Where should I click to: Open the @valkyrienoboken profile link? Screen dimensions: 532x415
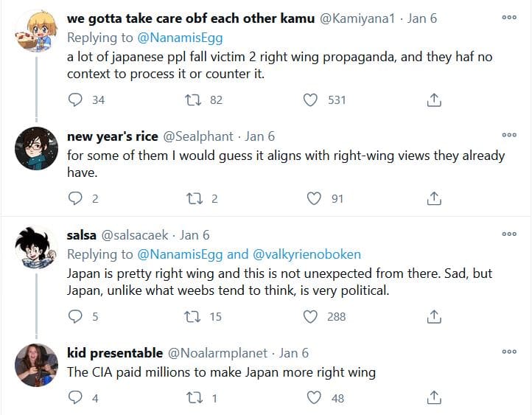(x=307, y=254)
